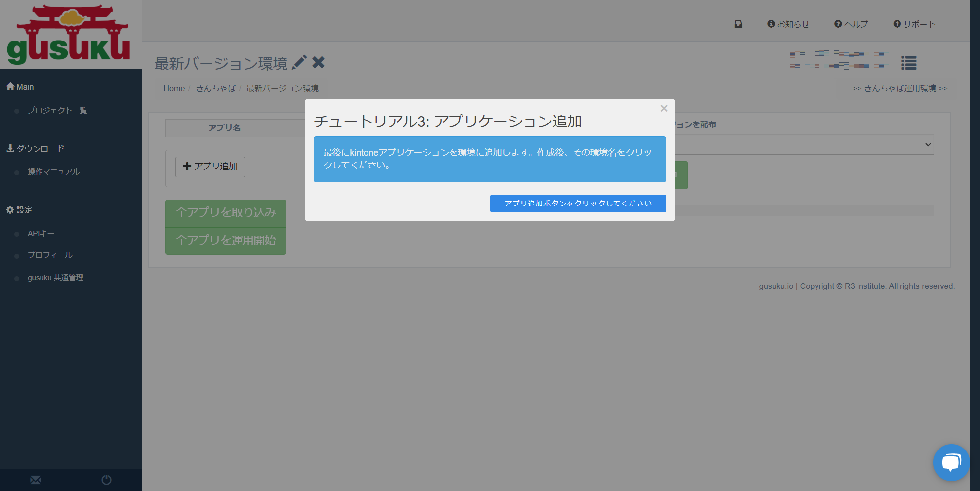Open the inbox tray icon in header

738,24
